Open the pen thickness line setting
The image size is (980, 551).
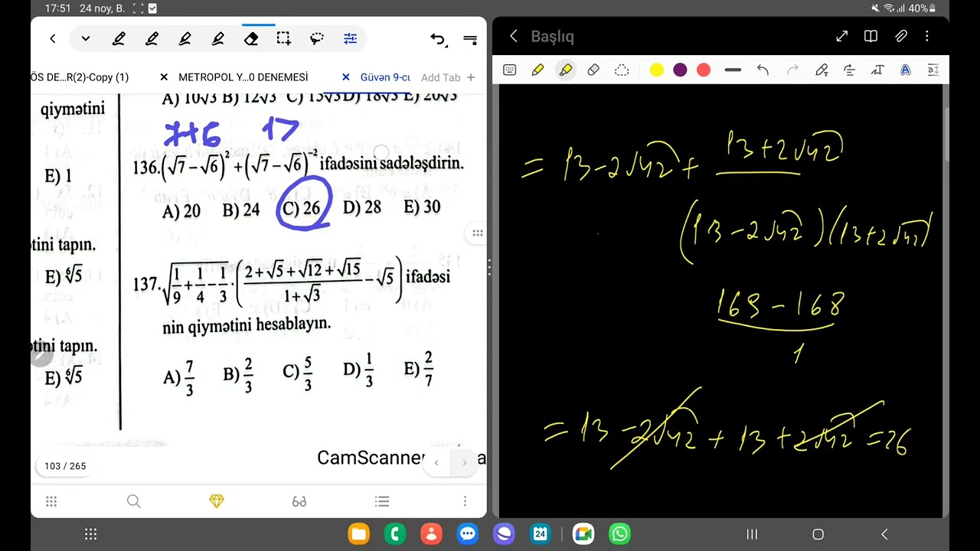click(733, 70)
